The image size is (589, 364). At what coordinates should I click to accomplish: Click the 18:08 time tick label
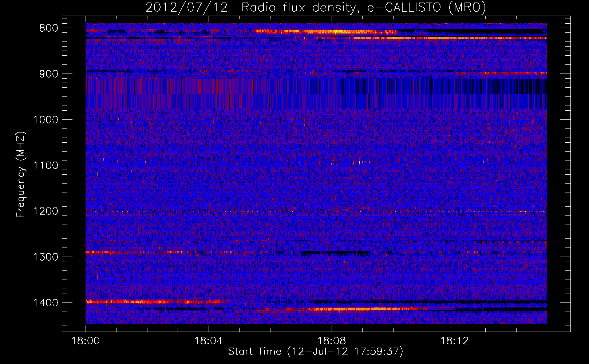pyautogui.click(x=332, y=341)
